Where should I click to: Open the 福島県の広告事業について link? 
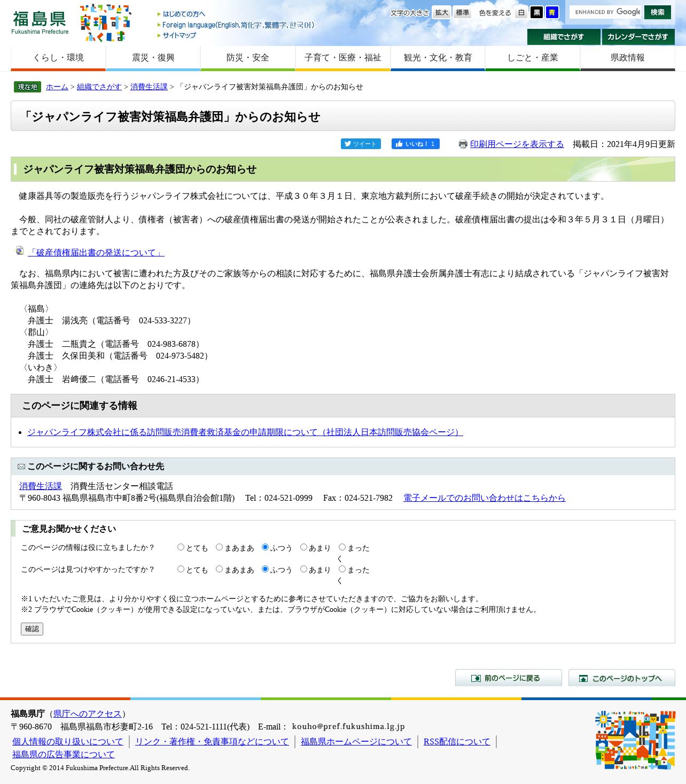pos(64,754)
